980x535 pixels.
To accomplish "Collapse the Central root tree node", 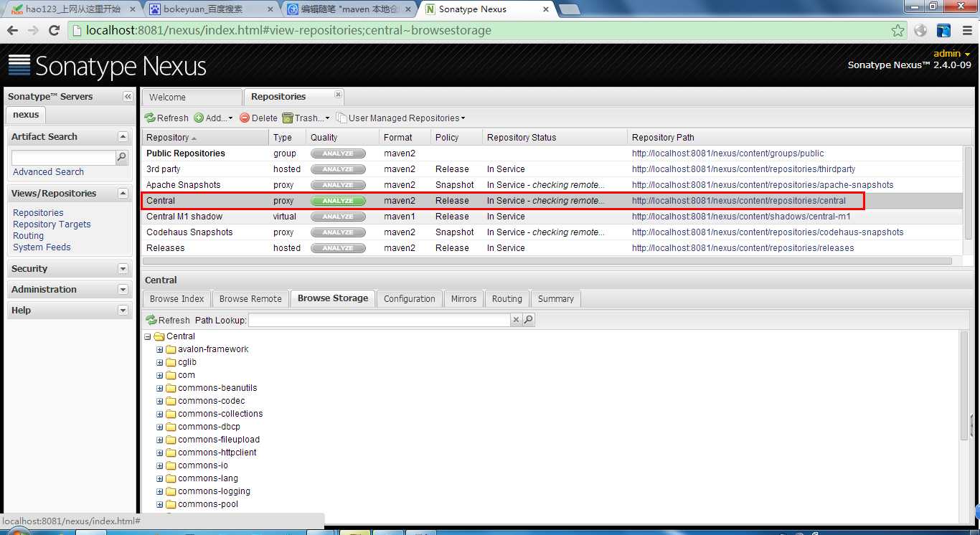I will (148, 336).
